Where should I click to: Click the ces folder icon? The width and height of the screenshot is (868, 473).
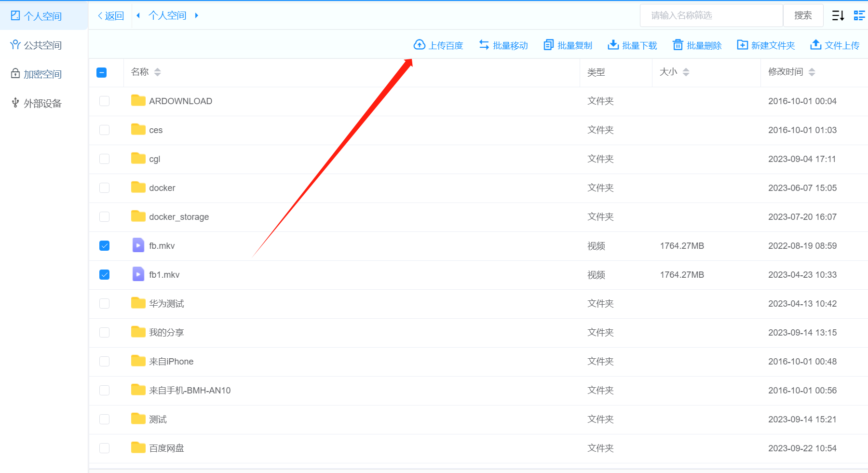coord(138,129)
